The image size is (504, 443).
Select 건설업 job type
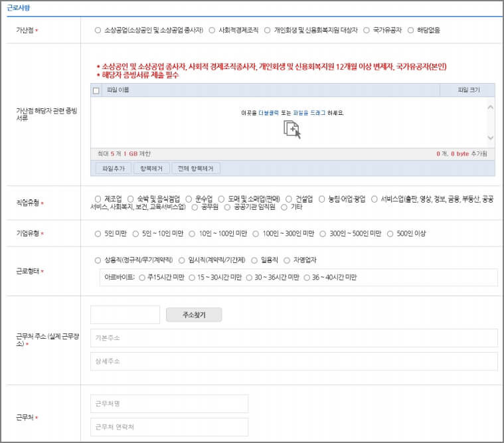(x=289, y=199)
